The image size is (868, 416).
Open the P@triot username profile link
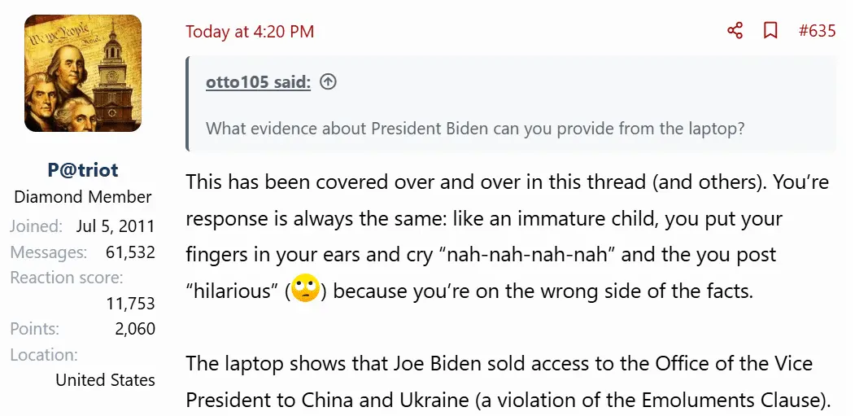[x=83, y=170]
